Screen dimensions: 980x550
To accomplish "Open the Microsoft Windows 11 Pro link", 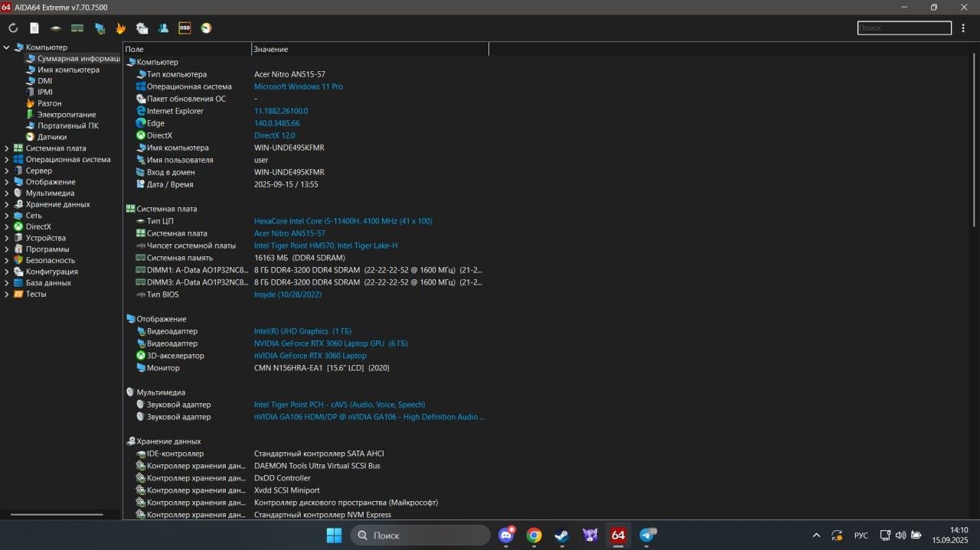I will 299,86.
